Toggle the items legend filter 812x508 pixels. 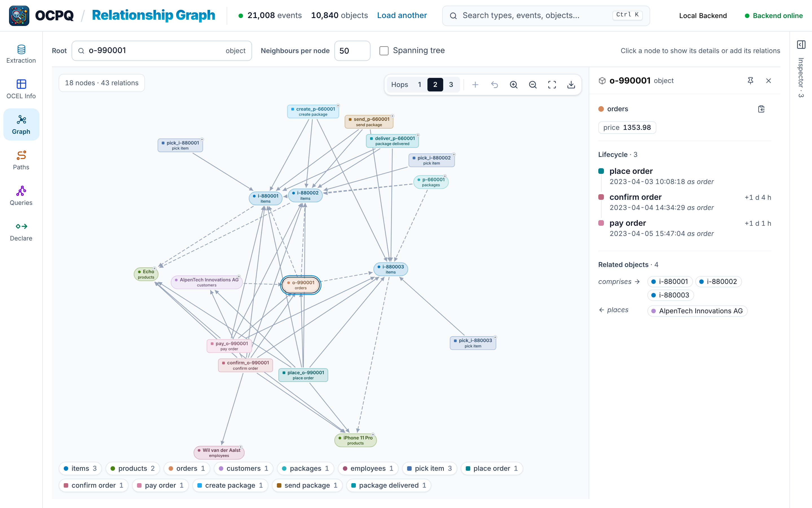pyautogui.click(x=80, y=468)
